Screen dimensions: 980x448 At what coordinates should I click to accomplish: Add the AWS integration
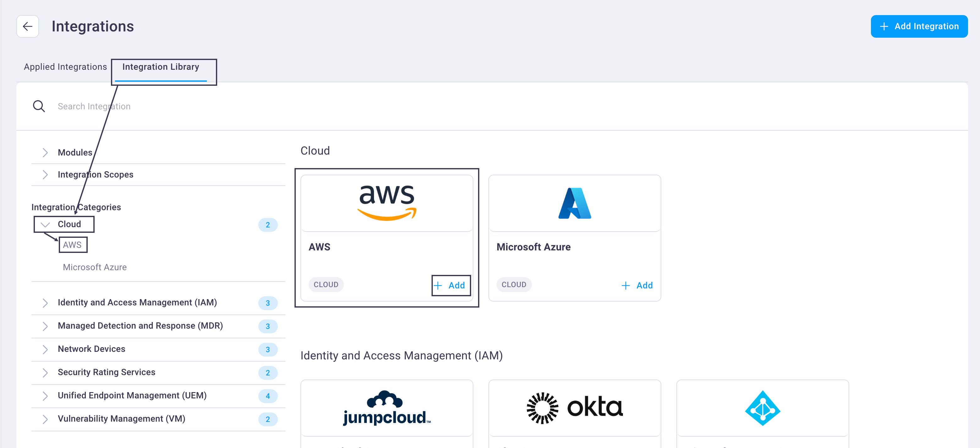pyautogui.click(x=449, y=285)
